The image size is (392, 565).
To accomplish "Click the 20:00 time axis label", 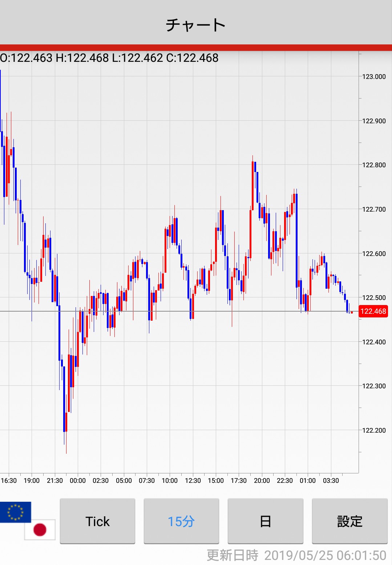I will tap(262, 480).
